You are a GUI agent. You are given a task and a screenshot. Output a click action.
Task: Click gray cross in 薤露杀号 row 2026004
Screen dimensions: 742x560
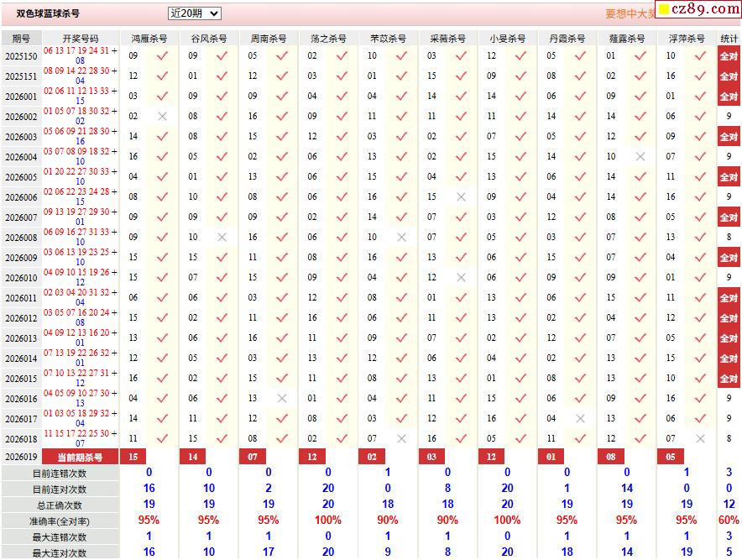[x=640, y=157]
